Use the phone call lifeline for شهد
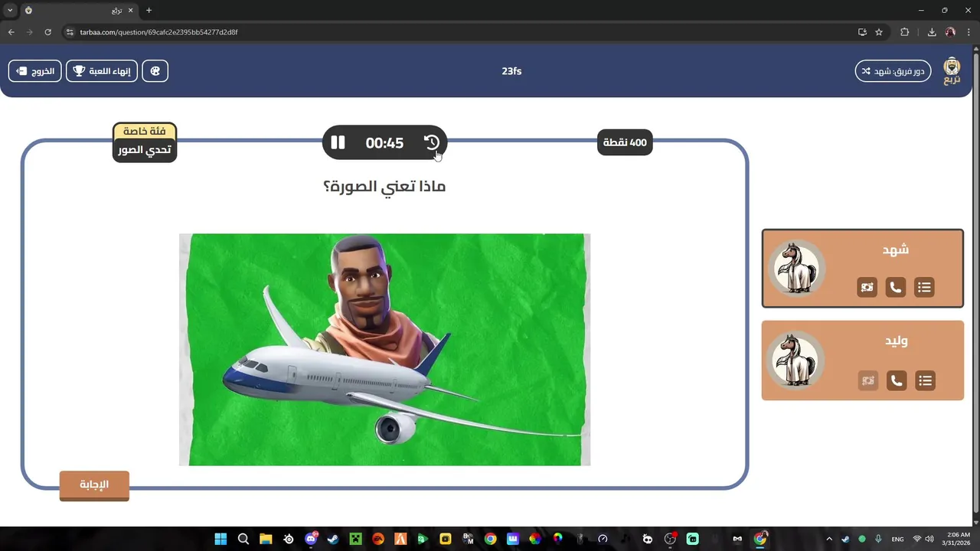 (x=896, y=288)
